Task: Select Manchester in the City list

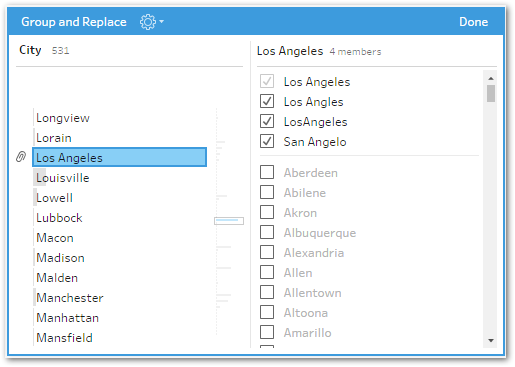Action: click(x=119, y=298)
